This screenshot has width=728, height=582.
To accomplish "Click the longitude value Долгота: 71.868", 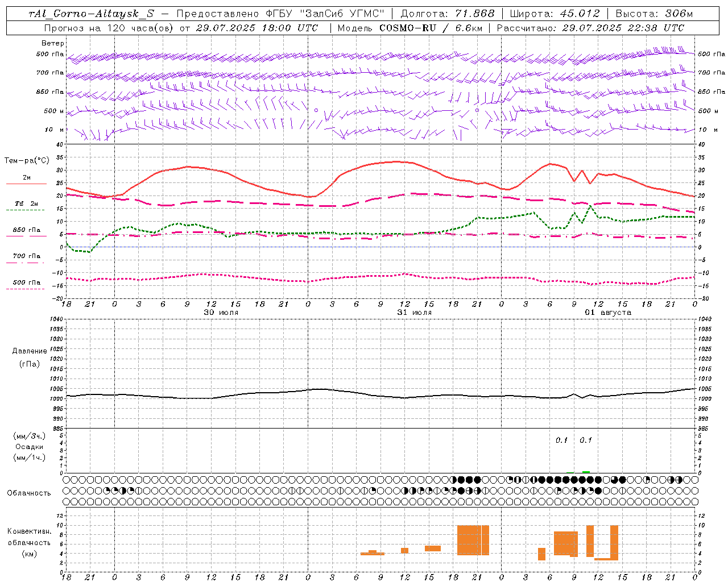I will [448, 14].
